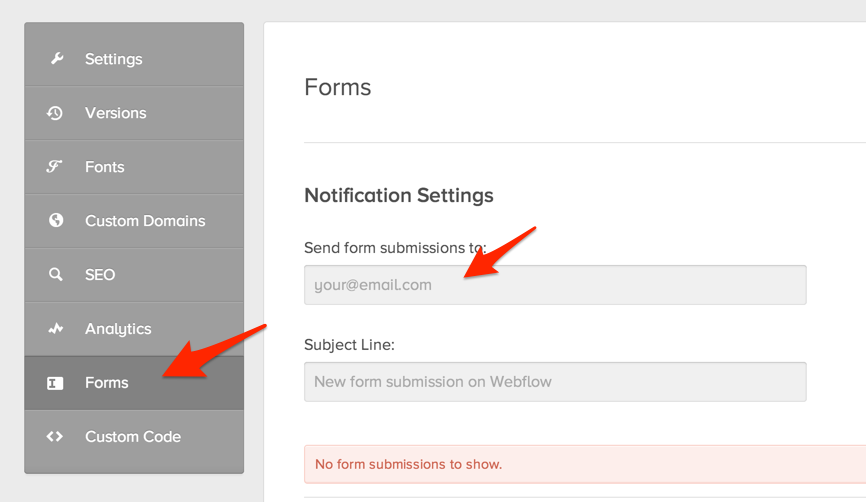This screenshot has width=866, height=502.
Task: Click the Notification Settings heading
Action: (398, 195)
